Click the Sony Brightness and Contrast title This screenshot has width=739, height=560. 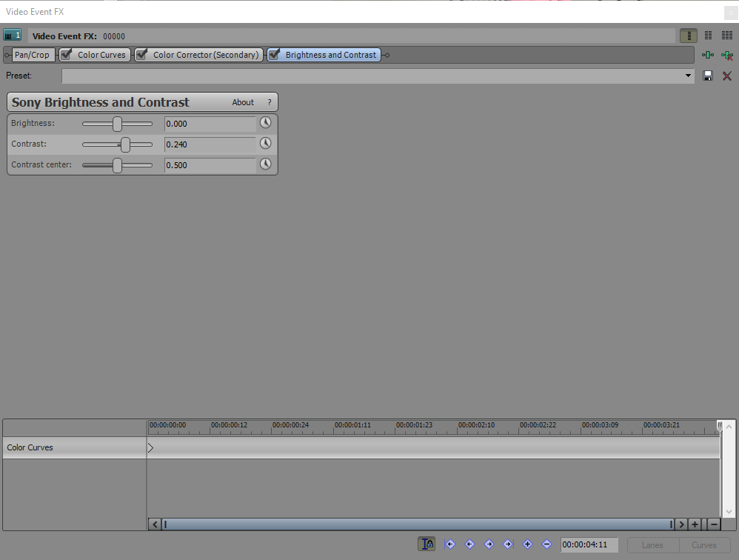point(101,102)
